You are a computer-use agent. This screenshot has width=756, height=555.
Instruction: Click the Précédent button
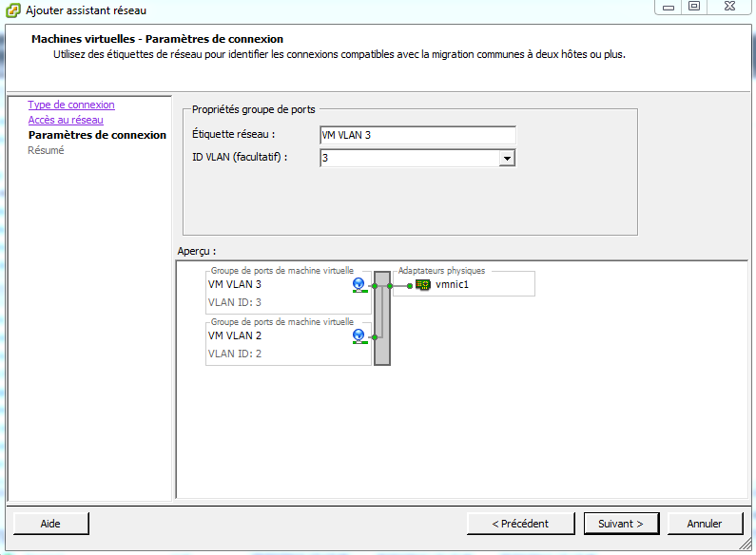click(521, 524)
